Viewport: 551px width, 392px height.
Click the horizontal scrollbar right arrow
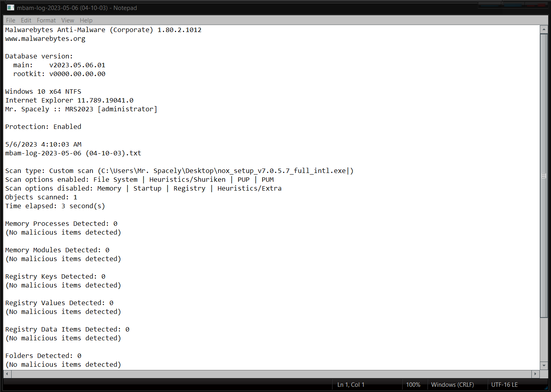(x=535, y=374)
